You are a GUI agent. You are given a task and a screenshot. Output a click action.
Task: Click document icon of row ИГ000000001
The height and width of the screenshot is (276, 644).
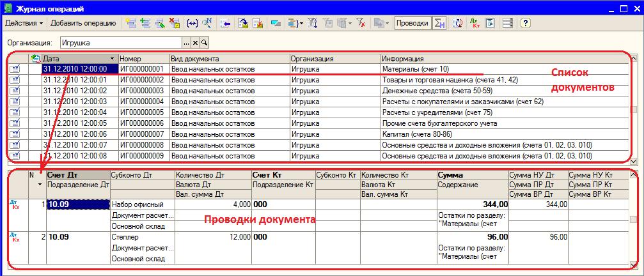14,69
